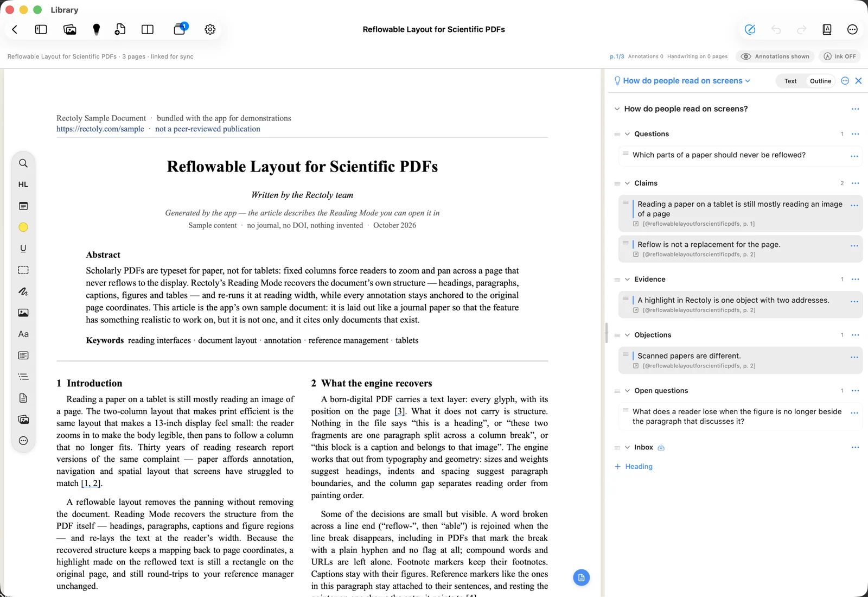Toggle Ink OFF switch
The height and width of the screenshot is (597, 868).
pos(840,56)
